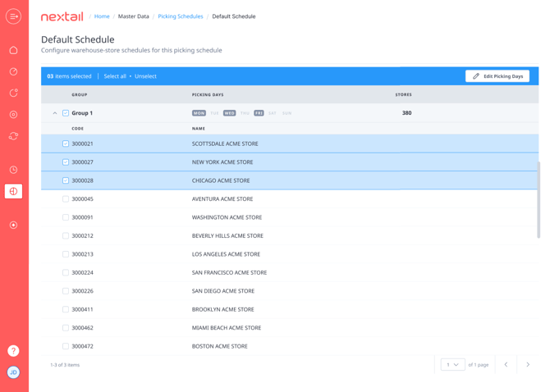This screenshot has height=392, width=550.
Task: Check the 3000091 store checkbox
Action: coord(66,217)
